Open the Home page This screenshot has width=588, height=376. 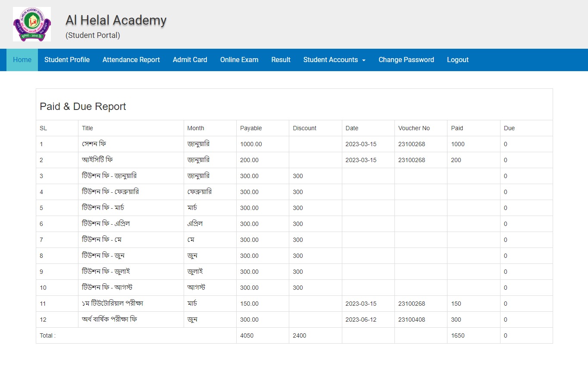pos(22,60)
